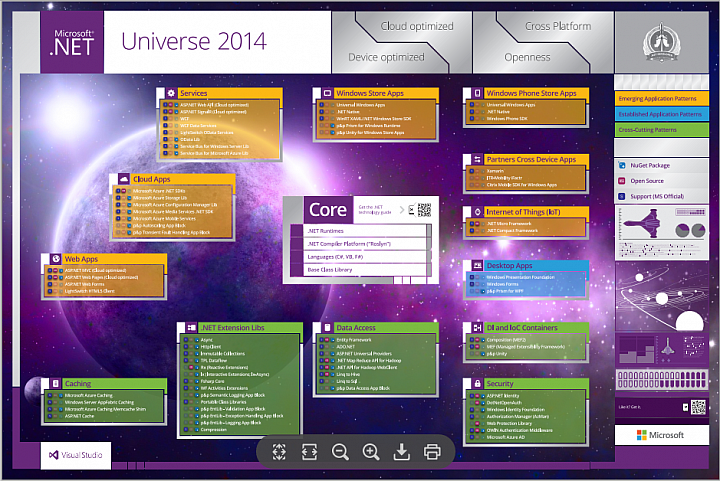The width and height of the screenshot is (720, 481).
Task: Click Immutable Collections in .NET Extension Libs
Action: tap(222, 353)
